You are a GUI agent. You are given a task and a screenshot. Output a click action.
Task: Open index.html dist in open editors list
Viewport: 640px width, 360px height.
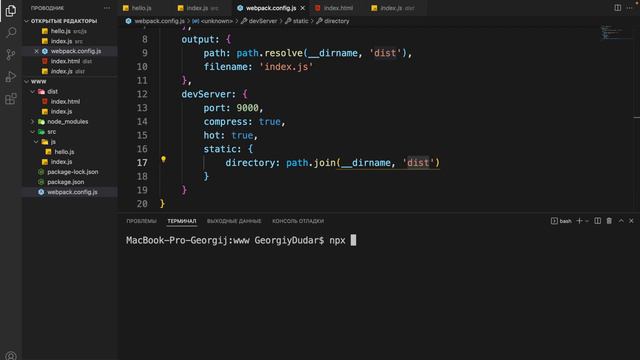point(70,61)
